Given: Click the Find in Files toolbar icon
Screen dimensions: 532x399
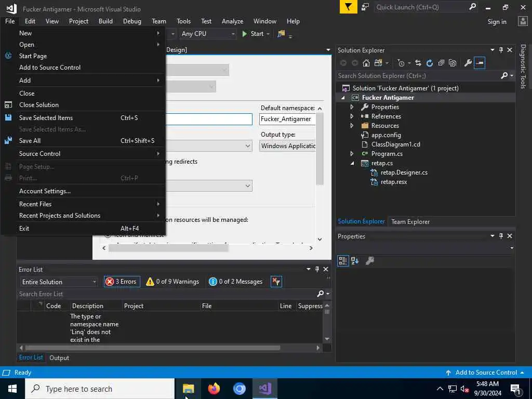Looking at the screenshot, I should 281,34.
